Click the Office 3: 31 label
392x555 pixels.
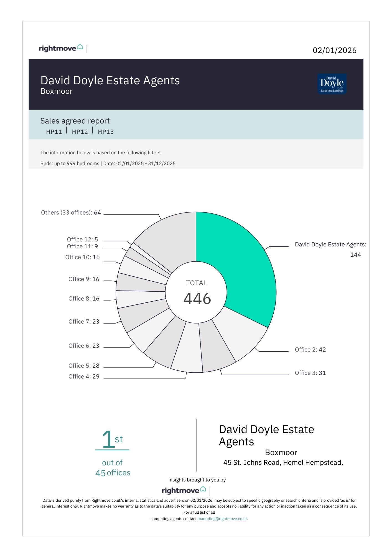(x=310, y=373)
